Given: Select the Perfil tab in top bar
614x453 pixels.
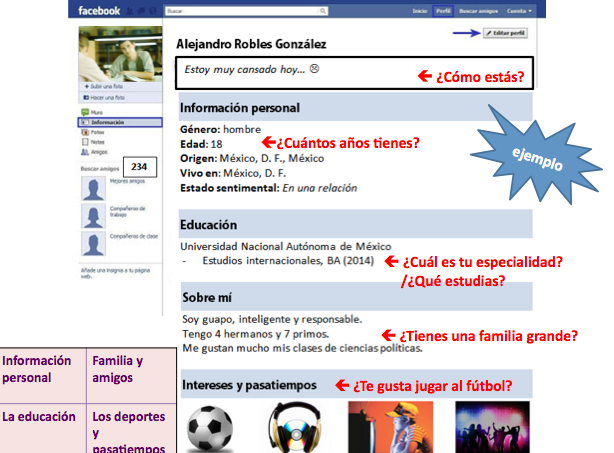Looking at the screenshot, I should 443,11.
